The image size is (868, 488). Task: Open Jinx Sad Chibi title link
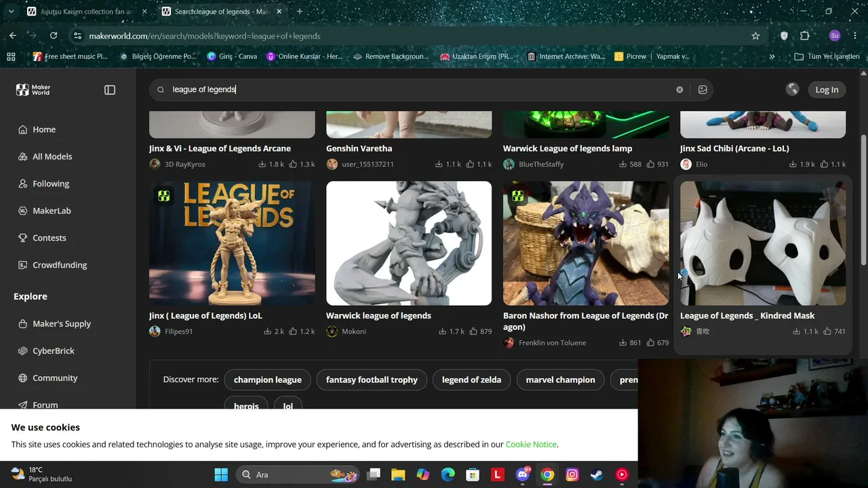pyautogui.click(x=734, y=148)
